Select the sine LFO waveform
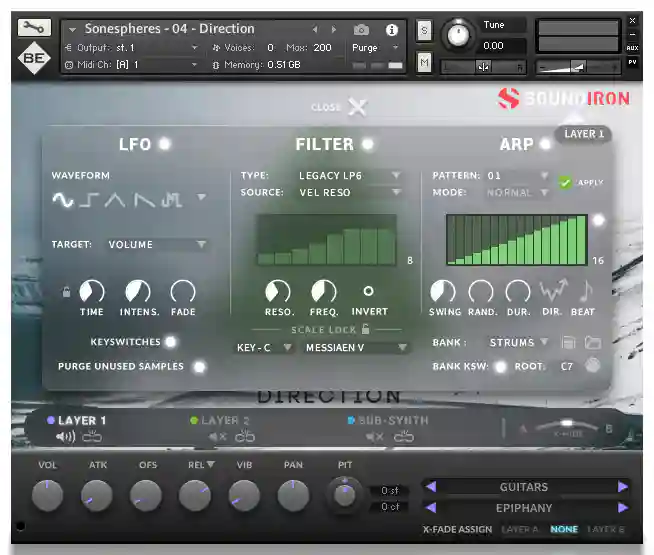654x555 pixels. click(63, 200)
